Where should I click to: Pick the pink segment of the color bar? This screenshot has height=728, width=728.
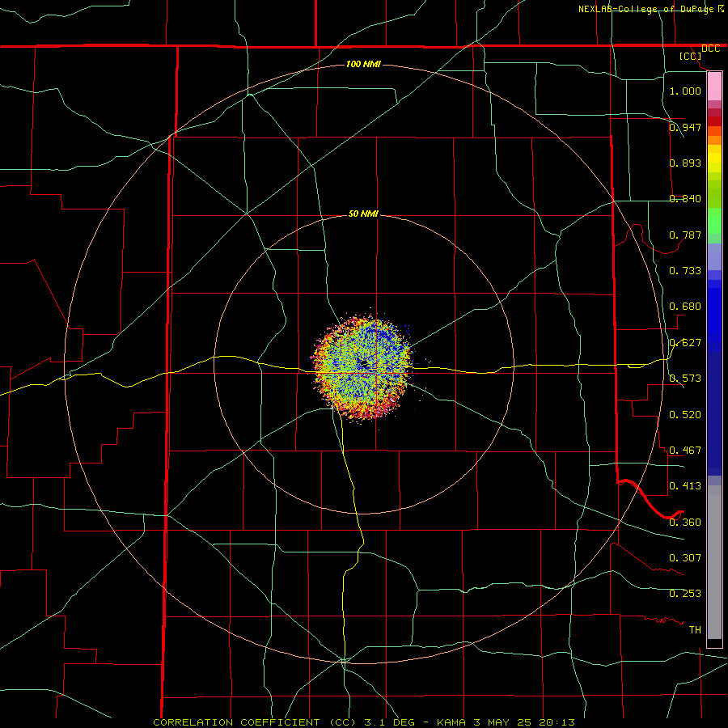(714, 87)
